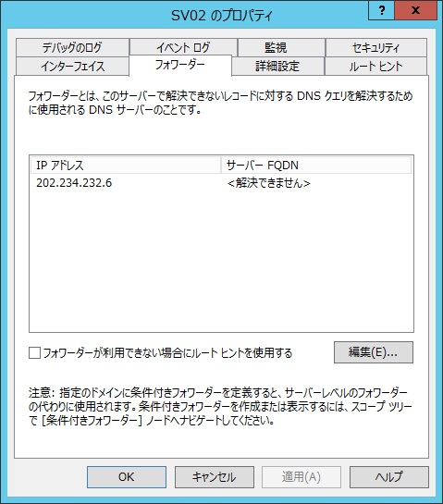Enable root hints when forwarders are unavailable checkbox
Image resolution: width=443 pixels, height=504 pixels.
(35, 352)
